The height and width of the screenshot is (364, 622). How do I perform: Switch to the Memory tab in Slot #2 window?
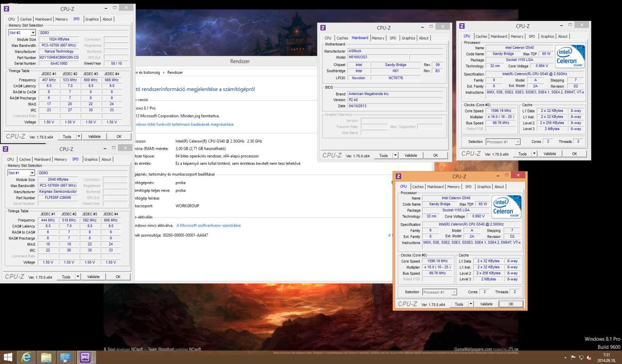(61, 19)
